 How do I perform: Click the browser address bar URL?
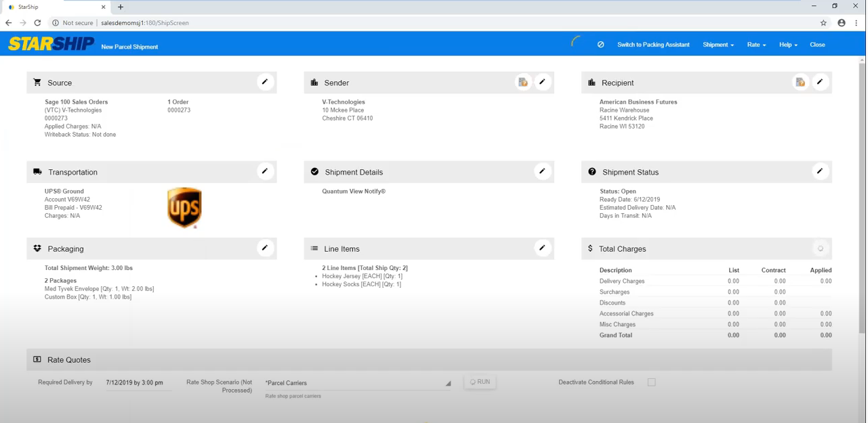[145, 23]
